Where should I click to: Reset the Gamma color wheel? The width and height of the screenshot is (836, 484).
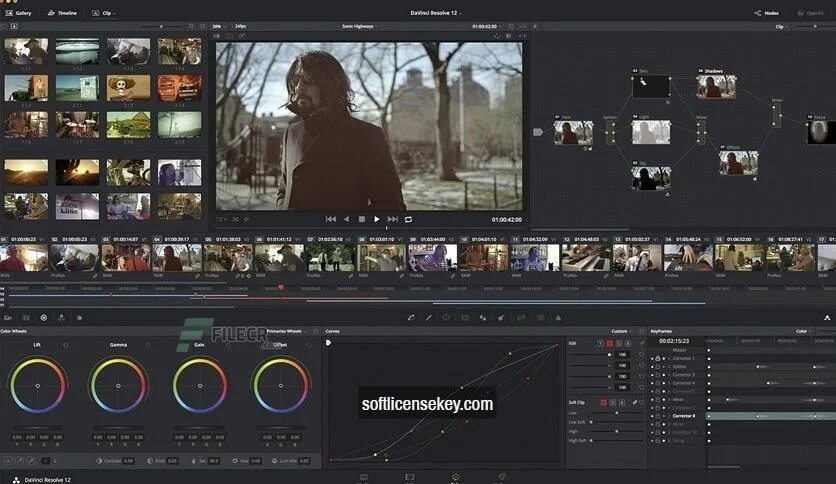[x=148, y=345]
